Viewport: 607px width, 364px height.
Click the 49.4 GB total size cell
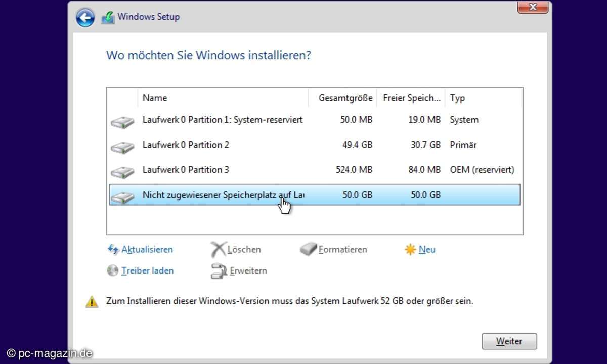click(357, 145)
